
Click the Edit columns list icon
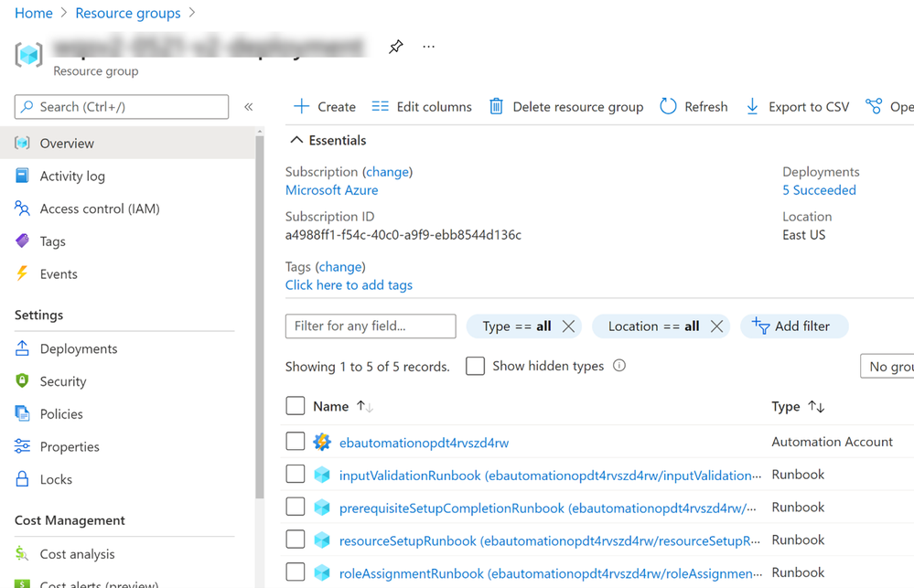380,106
